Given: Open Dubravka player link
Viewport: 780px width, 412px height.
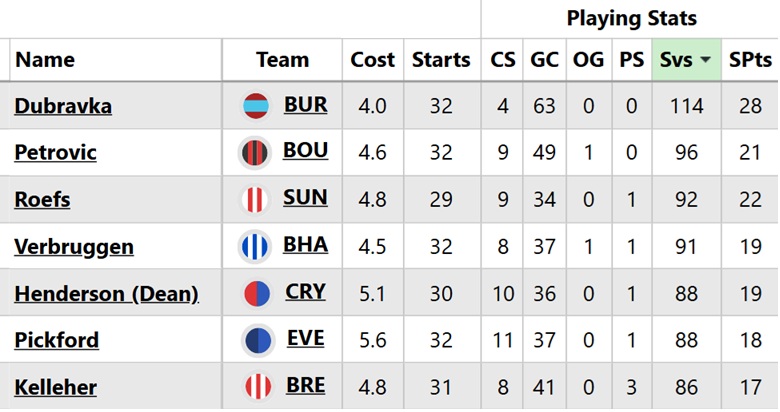Looking at the screenshot, I should click(x=63, y=106).
